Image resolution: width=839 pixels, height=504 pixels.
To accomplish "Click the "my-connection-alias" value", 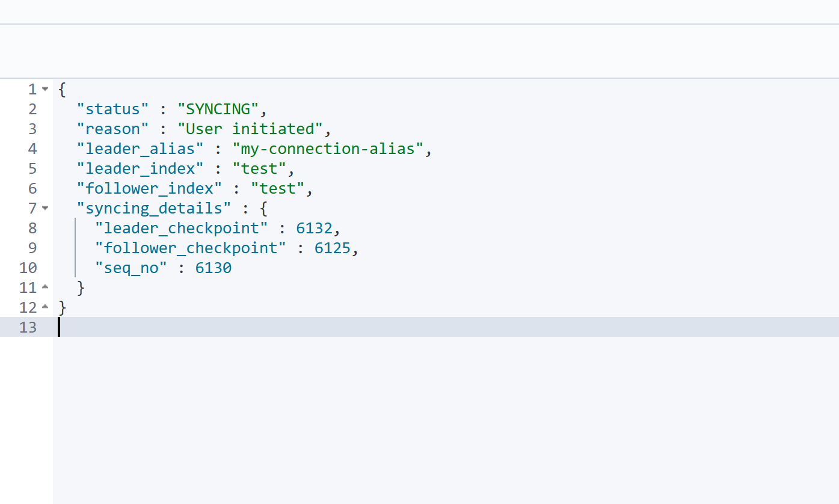I will (328, 149).
